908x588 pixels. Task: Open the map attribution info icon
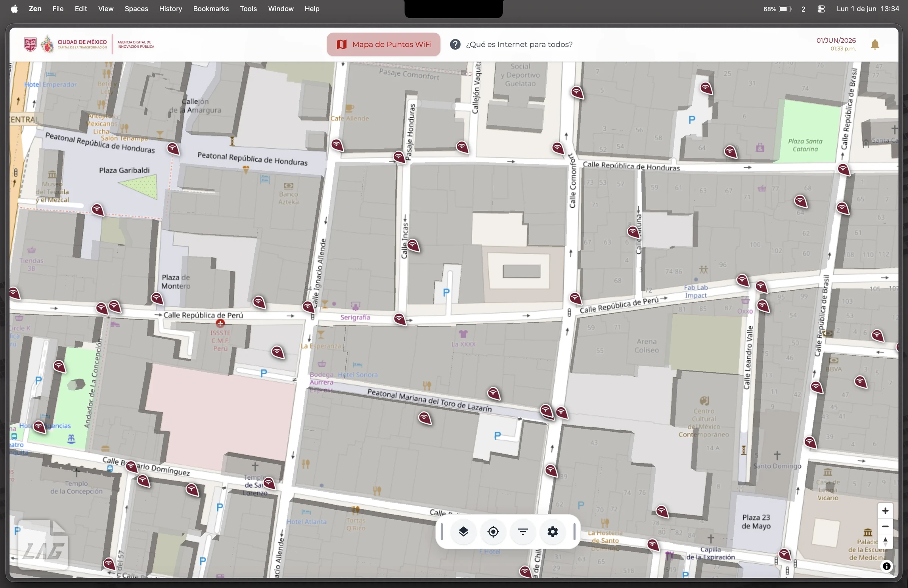pyautogui.click(x=887, y=566)
